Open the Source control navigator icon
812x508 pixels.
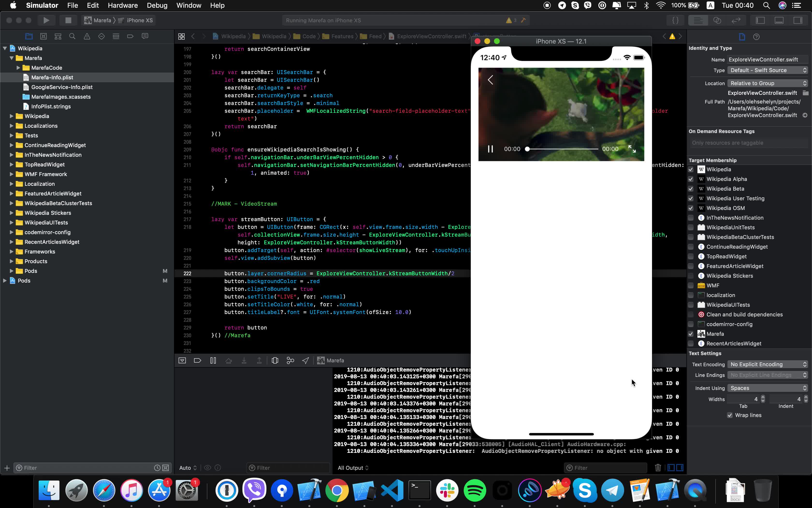pyautogui.click(x=43, y=36)
